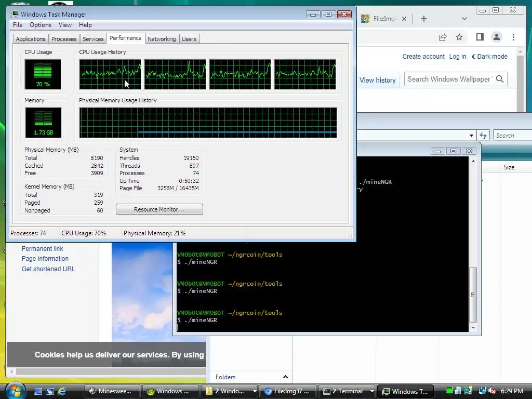Click the Windows Wallpaper taskbar button

[x=170, y=391]
